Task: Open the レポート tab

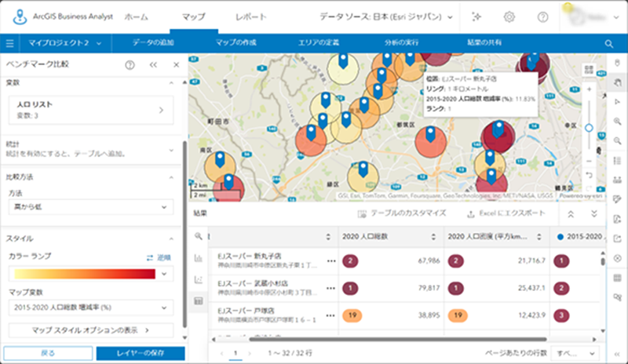Action: pos(250,16)
